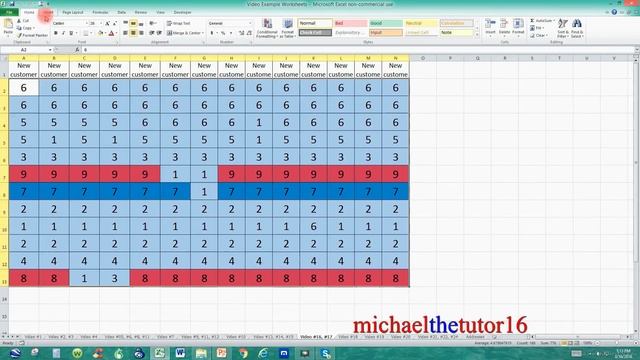This screenshot has height=360, width=640.
Task: Switch to Data ribbon tab
Action: pyautogui.click(x=121, y=13)
